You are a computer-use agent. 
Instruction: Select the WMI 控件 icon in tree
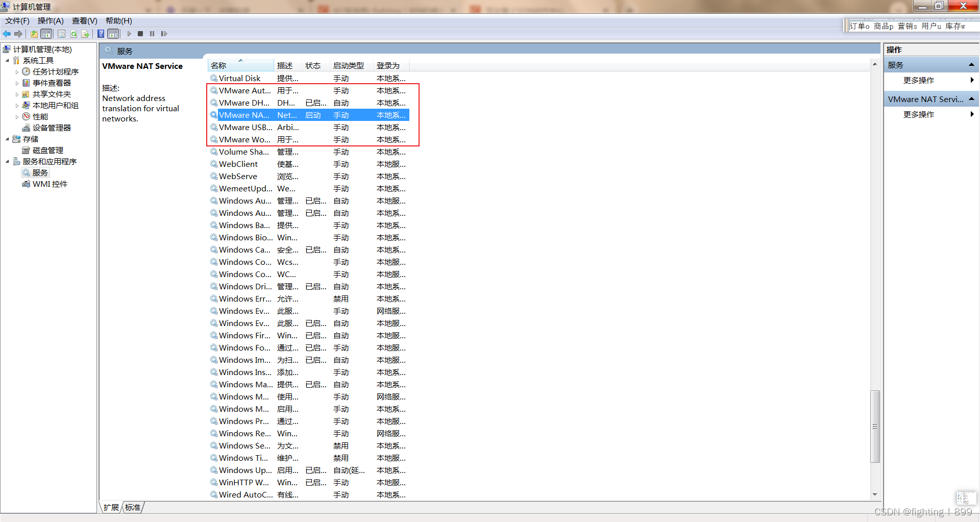(26, 184)
